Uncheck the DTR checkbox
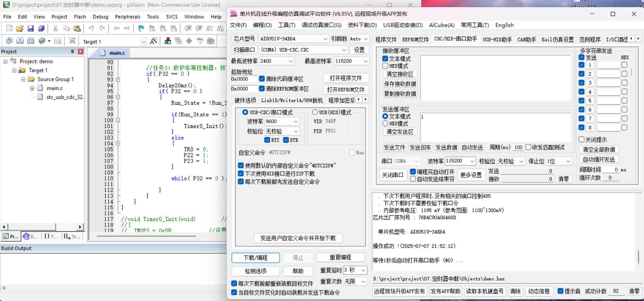 pyautogui.click(x=286, y=140)
